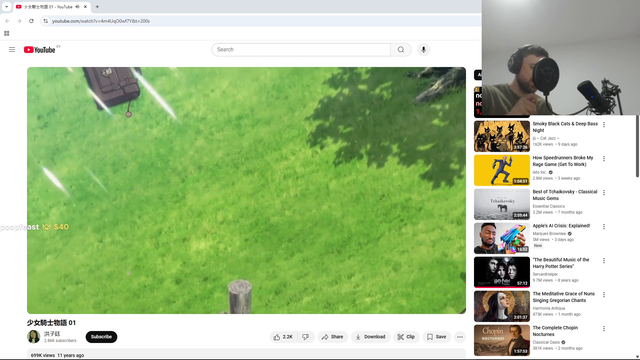Open 'The Complete Chopin Nocturnes' title link
Viewport: 640px width, 360px height.
click(555, 331)
